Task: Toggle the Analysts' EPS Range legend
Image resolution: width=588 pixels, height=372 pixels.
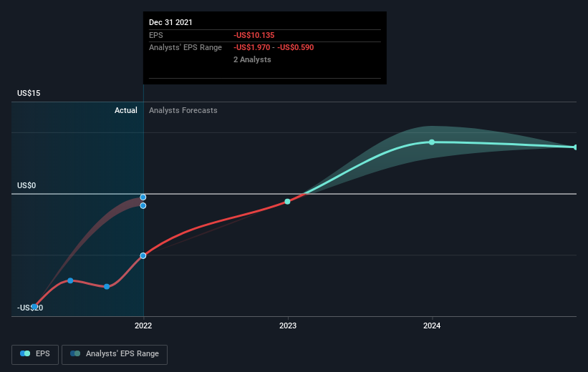Action: pyautogui.click(x=115, y=354)
